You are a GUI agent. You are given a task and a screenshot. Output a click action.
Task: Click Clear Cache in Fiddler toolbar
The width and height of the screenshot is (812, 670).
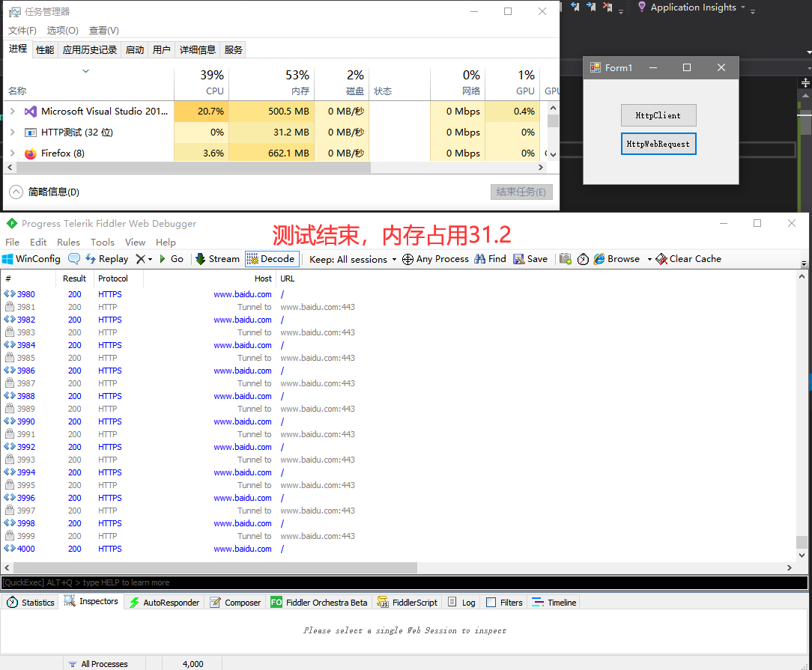pos(688,259)
